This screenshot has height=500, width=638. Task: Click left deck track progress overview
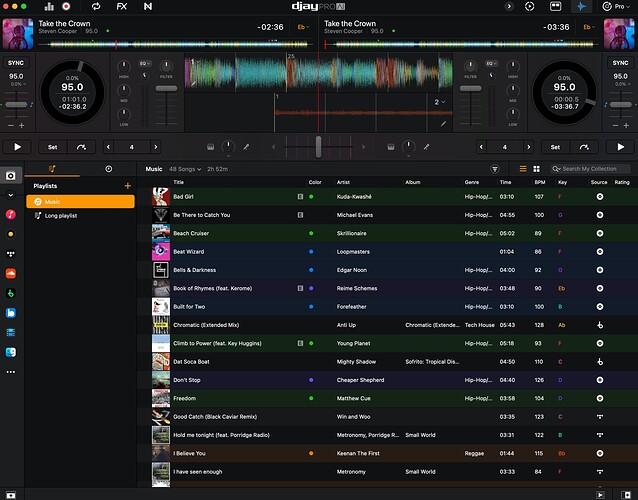tap(177, 44)
